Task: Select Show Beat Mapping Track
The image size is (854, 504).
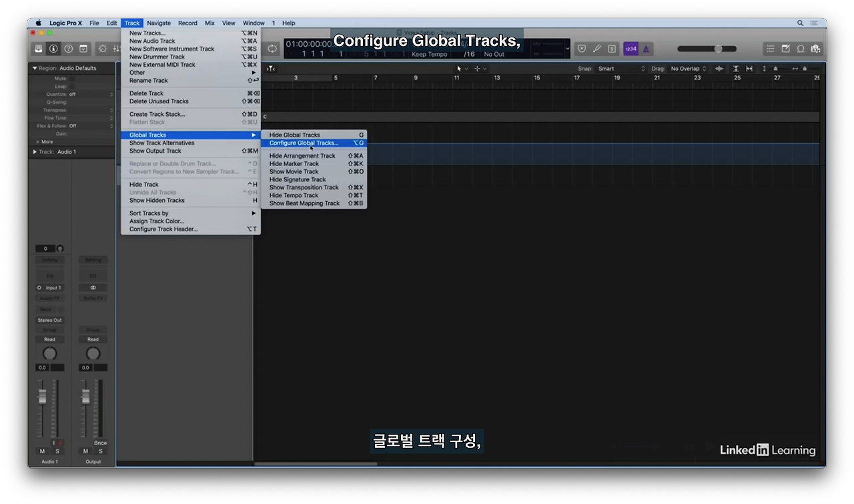Action: pos(314,203)
